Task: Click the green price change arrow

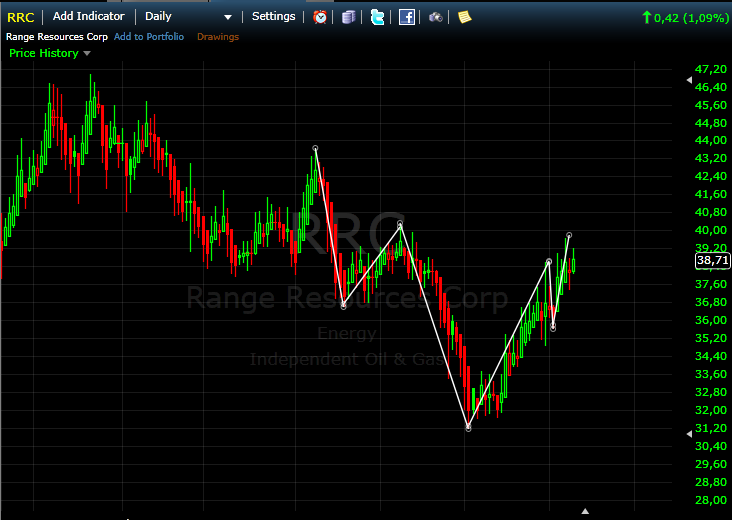Action: click(x=646, y=17)
